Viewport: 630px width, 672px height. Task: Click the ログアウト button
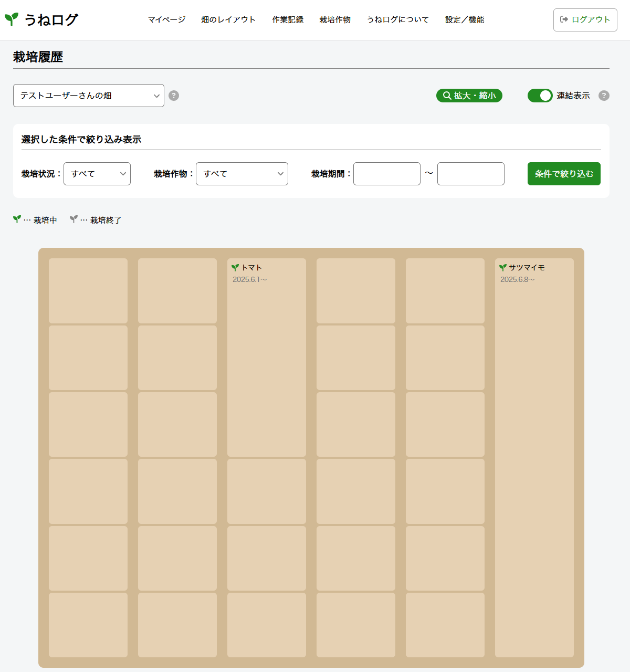(x=585, y=20)
